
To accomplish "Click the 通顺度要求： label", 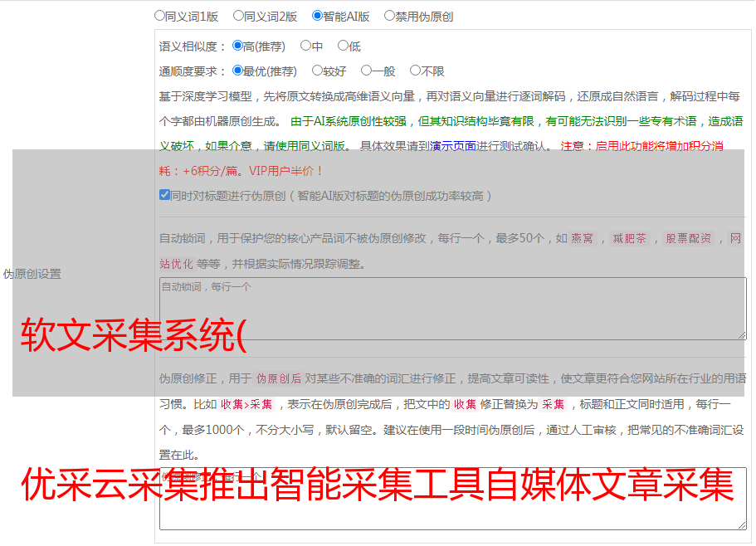I will pyautogui.click(x=193, y=72).
